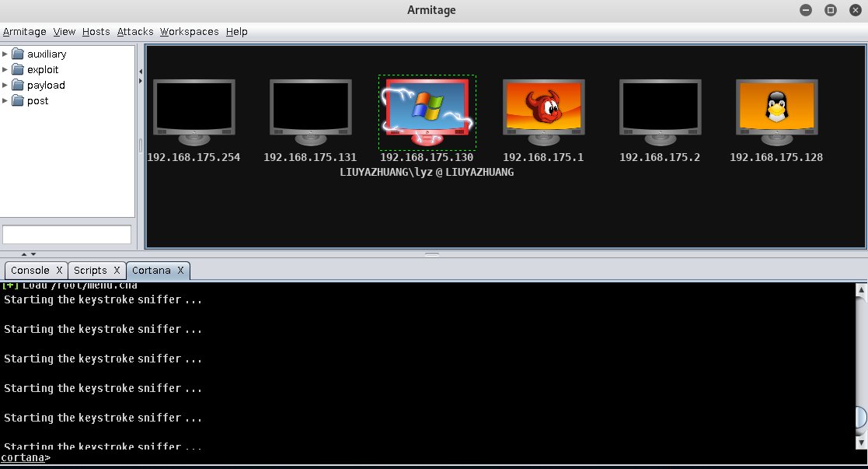The image size is (868, 469).
Task: Switch to the Scripts tab
Action: click(90, 270)
